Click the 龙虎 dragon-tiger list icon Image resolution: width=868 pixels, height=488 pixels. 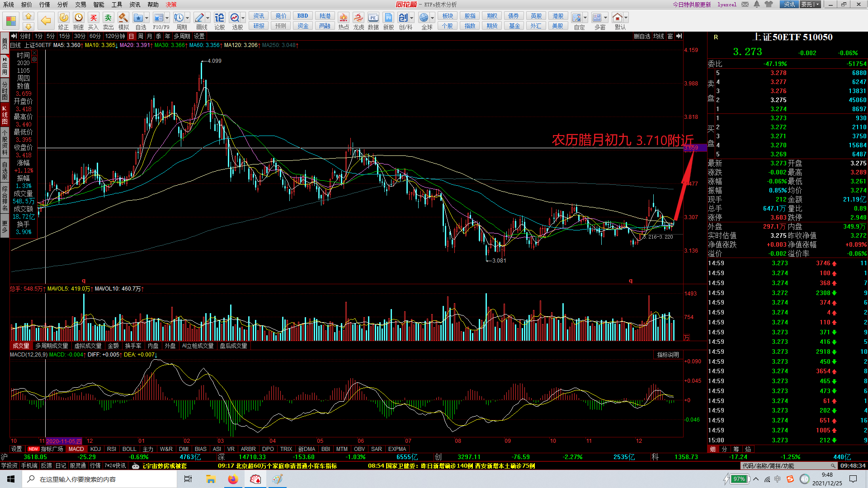(359, 18)
